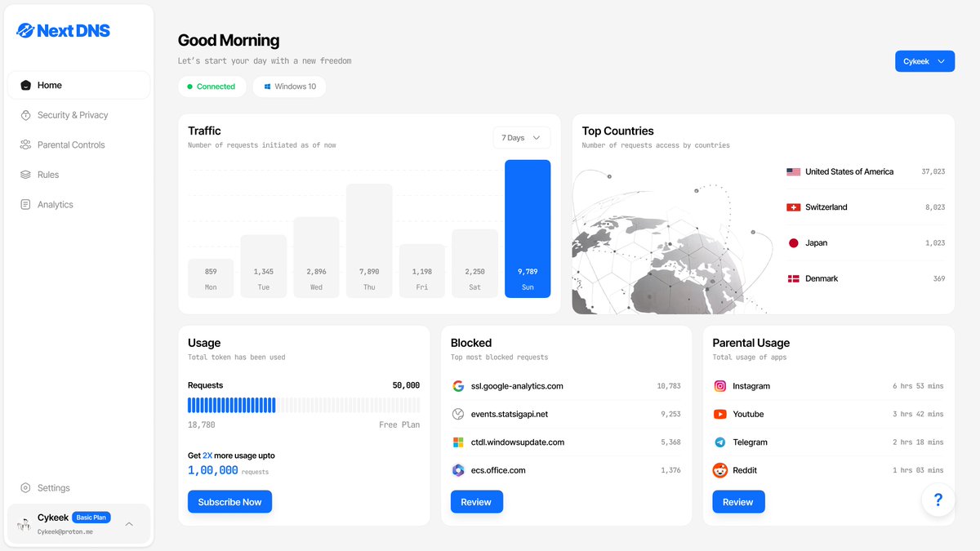Screen dimensions: 980x551
Task: Open help with the question mark button
Action: pyautogui.click(x=938, y=500)
